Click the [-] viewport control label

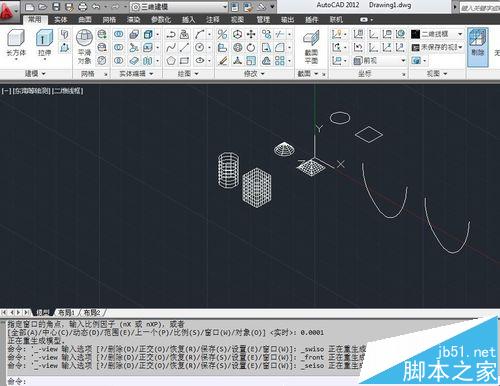[6, 91]
